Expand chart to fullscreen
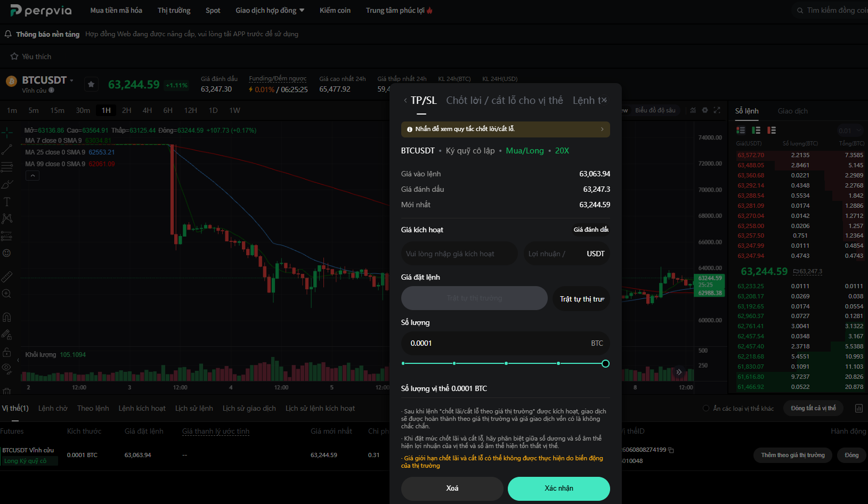Screen dimensions: 868x504 click(x=717, y=110)
